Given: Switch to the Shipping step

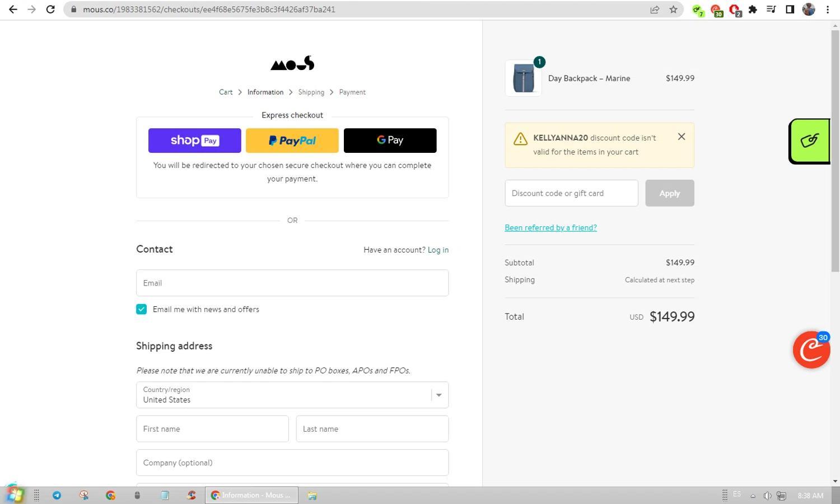Looking at the screenshot, I should (311, 92).
